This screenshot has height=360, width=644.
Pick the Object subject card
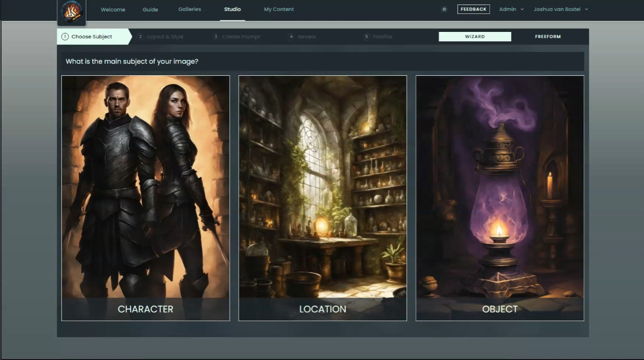point(500,198)
